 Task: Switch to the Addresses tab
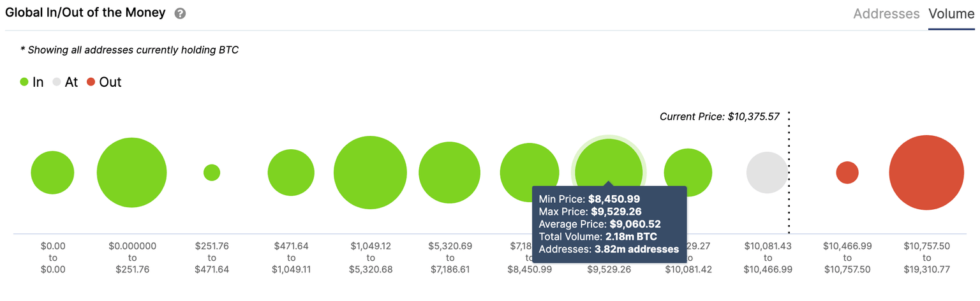click(x=886, y=14)
